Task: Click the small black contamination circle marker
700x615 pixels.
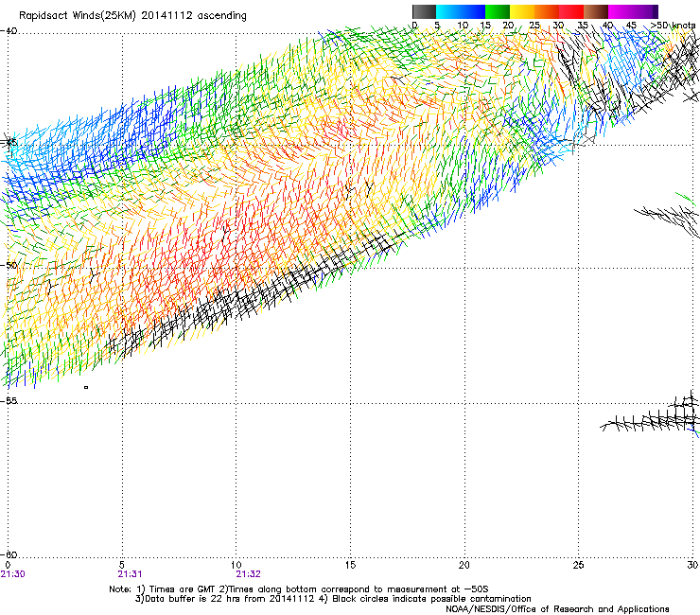Action: 86,387
